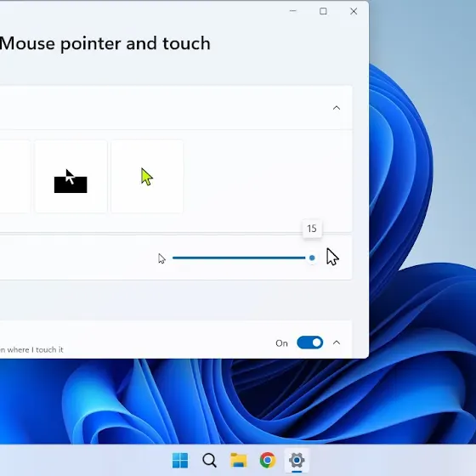Select the inverted mouse pointer style

71,177
